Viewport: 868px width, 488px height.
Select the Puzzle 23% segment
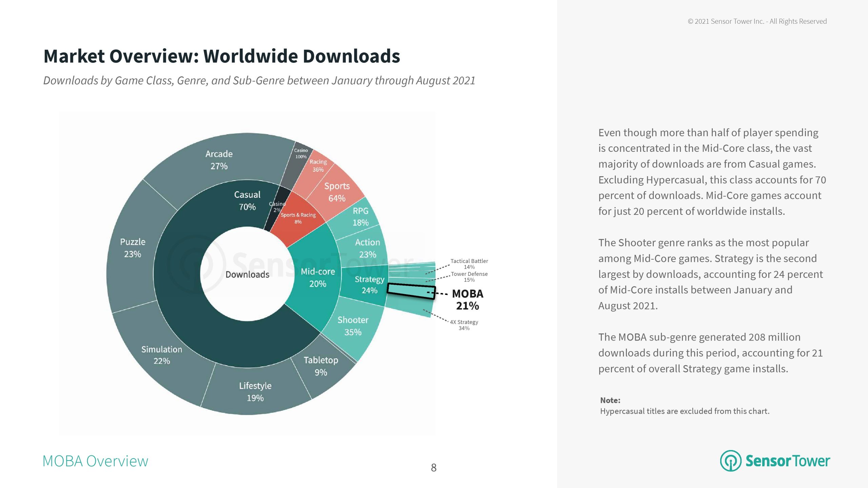(x=133, y=248)
